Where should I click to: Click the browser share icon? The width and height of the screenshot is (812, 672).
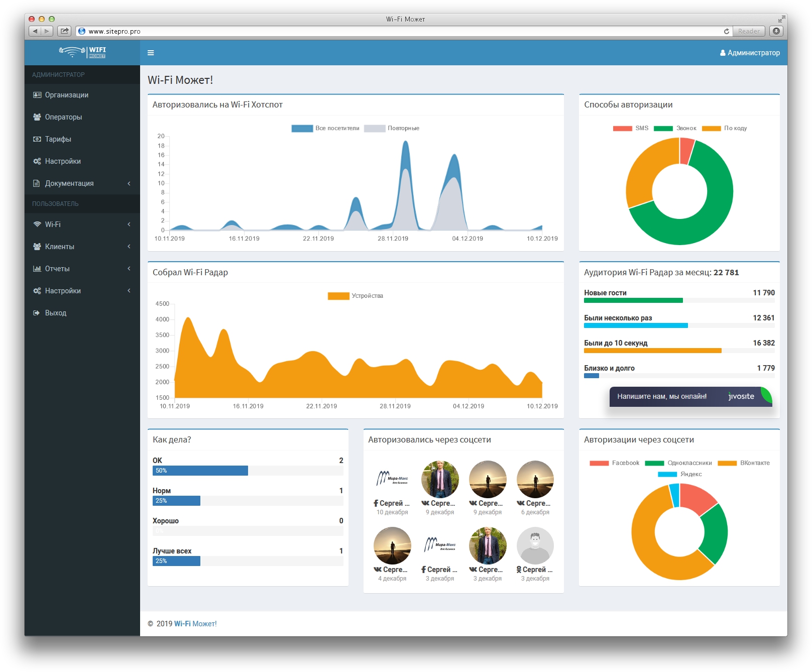click(x=65, y=31)
